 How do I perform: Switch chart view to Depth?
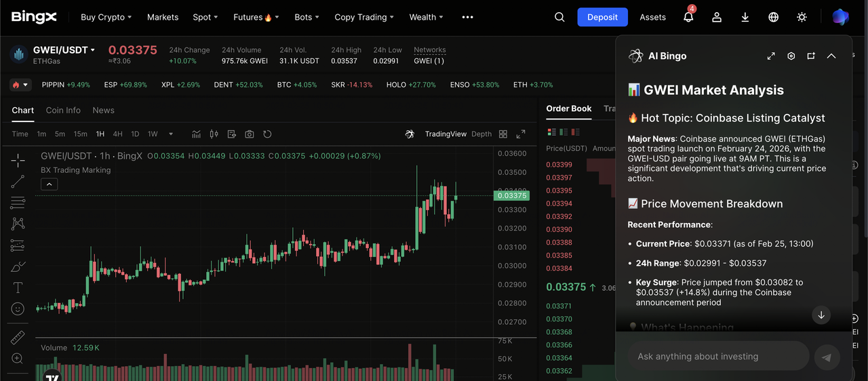481,134
